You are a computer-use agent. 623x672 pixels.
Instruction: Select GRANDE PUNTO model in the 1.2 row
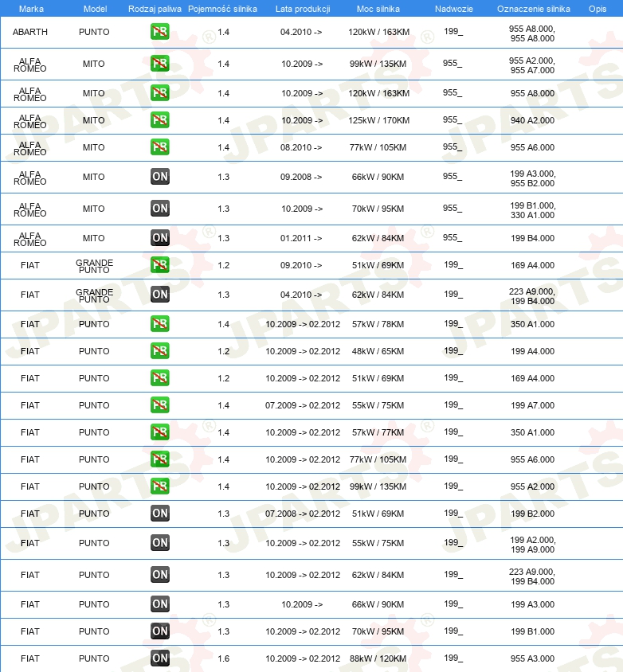[x=94, y=266]
